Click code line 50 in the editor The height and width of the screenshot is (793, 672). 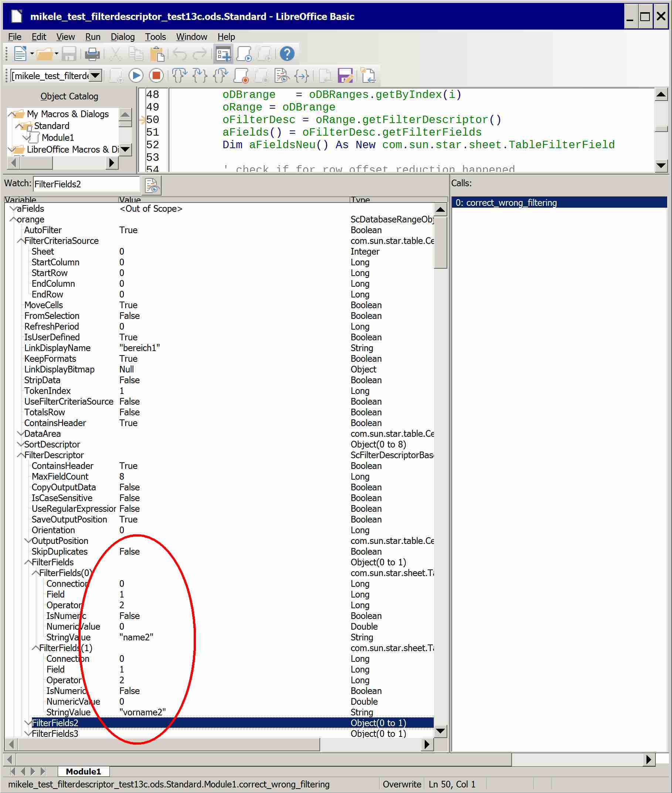[x=361, y=120]
